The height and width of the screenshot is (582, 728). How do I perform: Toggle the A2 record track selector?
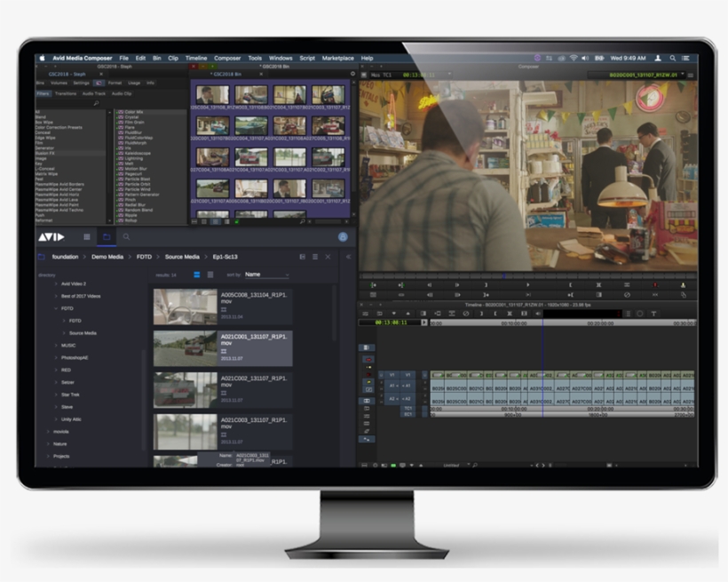[x=408, y=399]
